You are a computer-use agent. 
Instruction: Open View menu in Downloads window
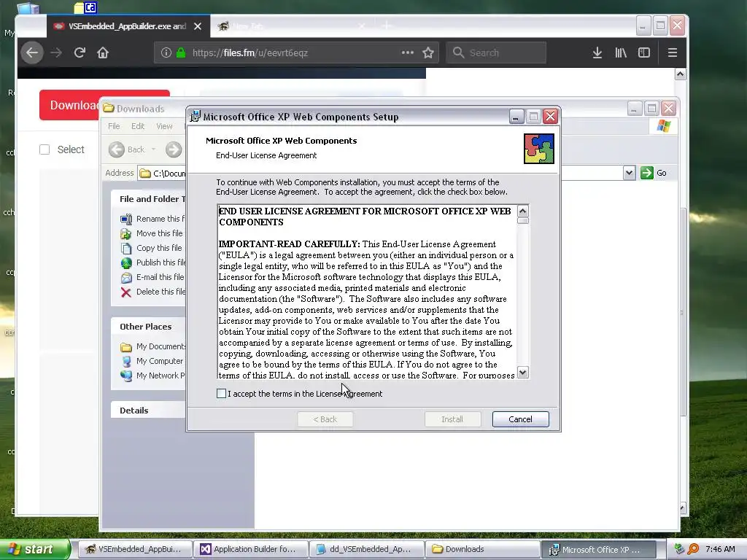[164, 126]
